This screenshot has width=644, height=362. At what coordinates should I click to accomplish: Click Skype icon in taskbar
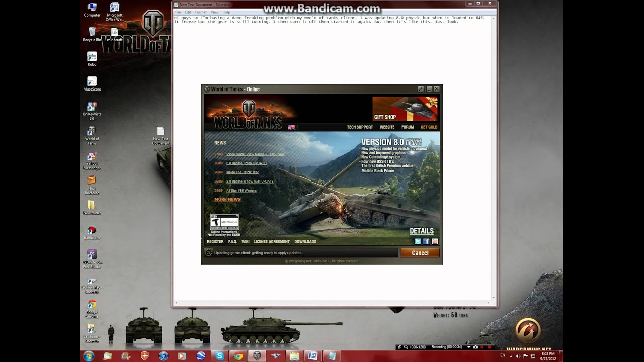tap(219, 356)
